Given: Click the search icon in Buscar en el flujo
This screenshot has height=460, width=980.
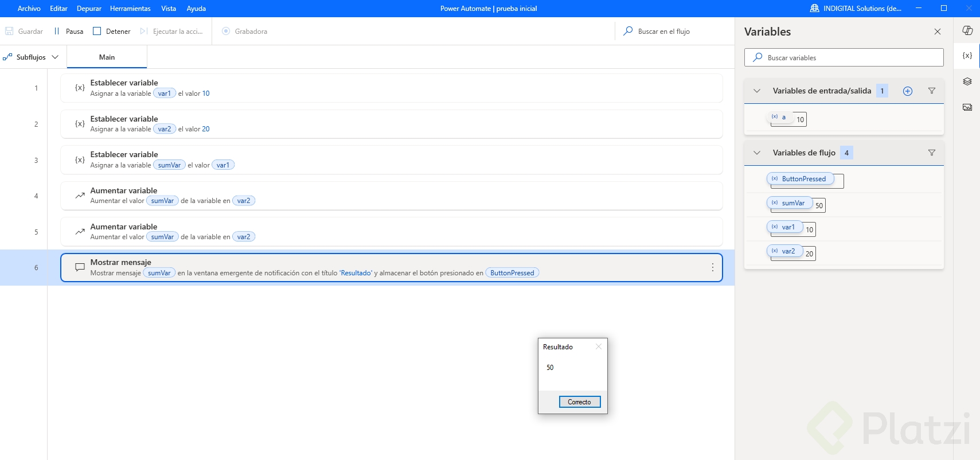Looking at the screenshot, I should 628,31.
